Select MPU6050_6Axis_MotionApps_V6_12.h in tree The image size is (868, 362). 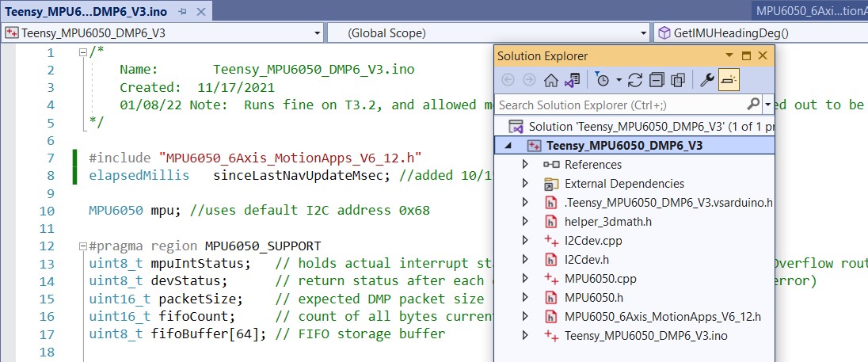tap(663, 317)
